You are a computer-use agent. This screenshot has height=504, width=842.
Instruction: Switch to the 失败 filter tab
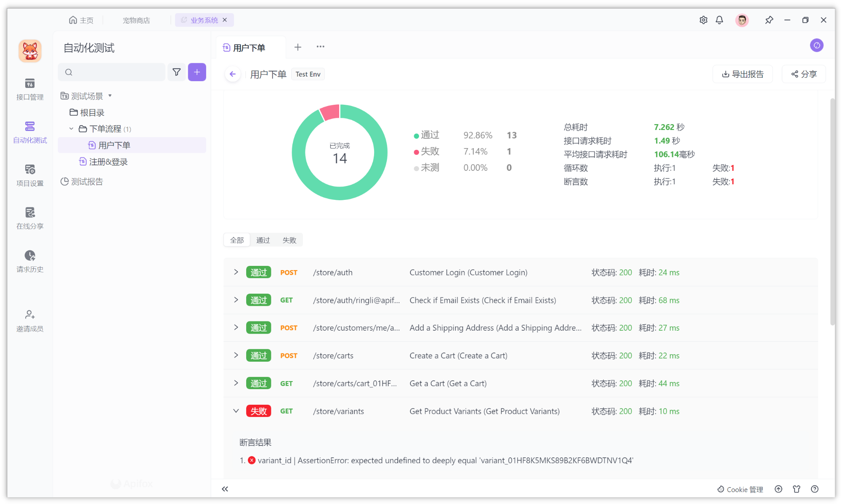(290, 240)
